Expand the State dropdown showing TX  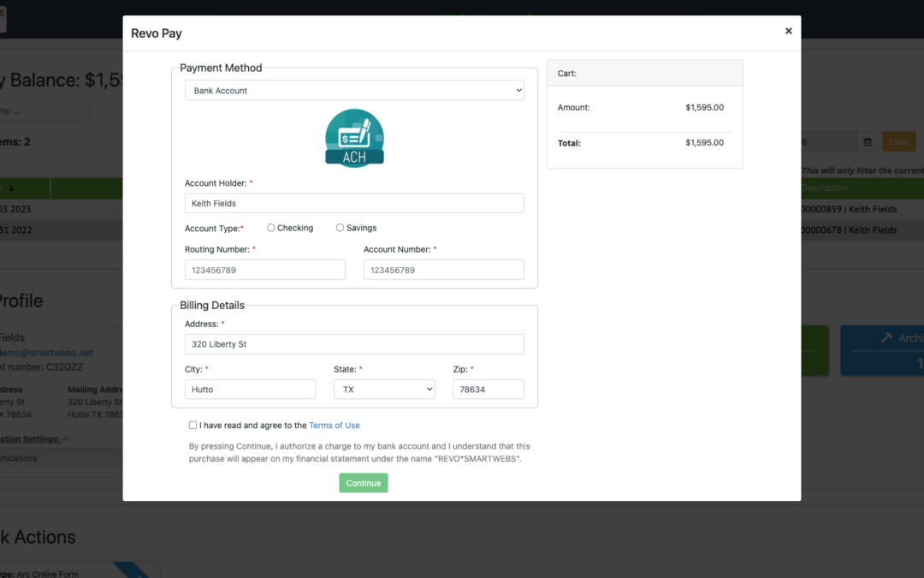[383, 389]
